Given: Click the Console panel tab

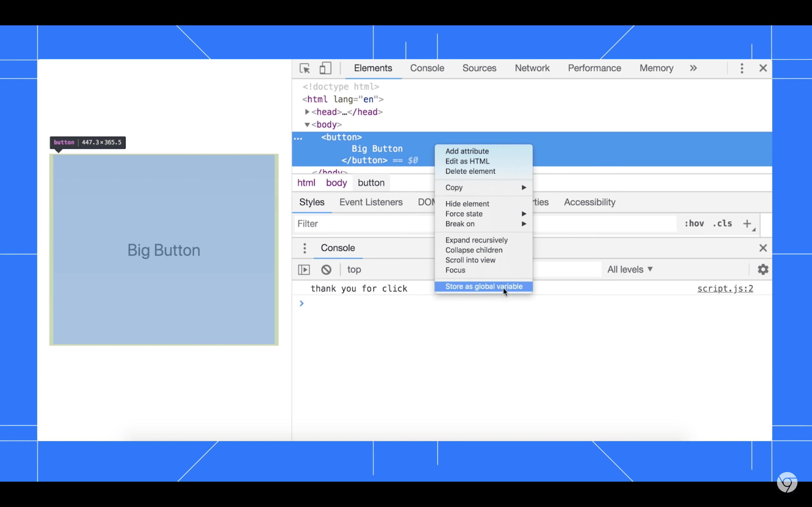Looking at the screenshot, I should [427, 68].
